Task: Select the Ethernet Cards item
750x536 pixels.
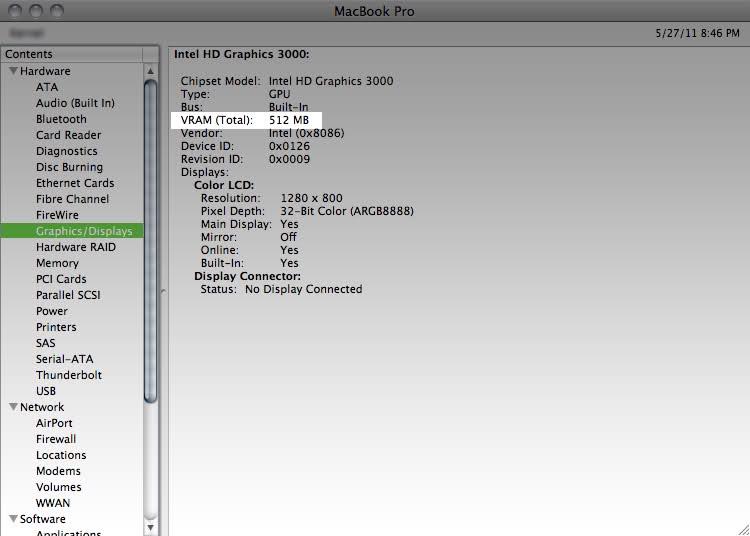Action: (75, 183)
